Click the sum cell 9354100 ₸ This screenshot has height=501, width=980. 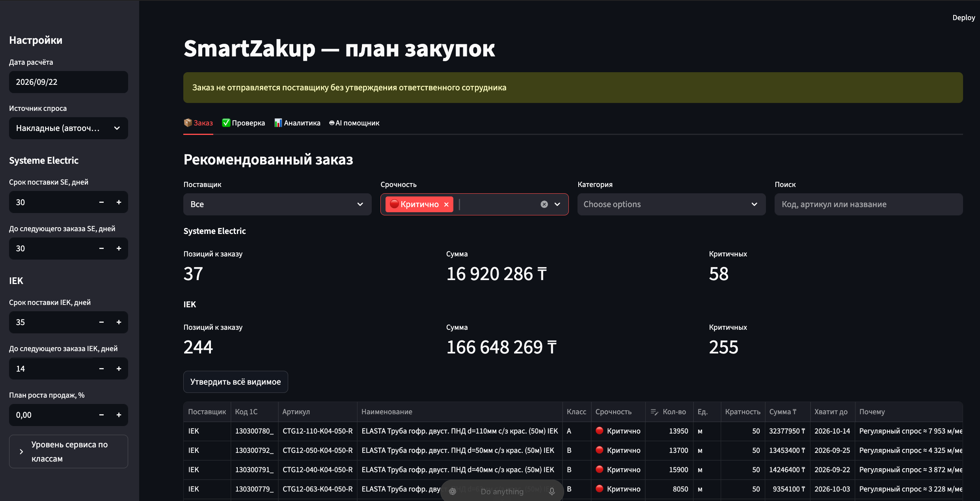[787, 489]
